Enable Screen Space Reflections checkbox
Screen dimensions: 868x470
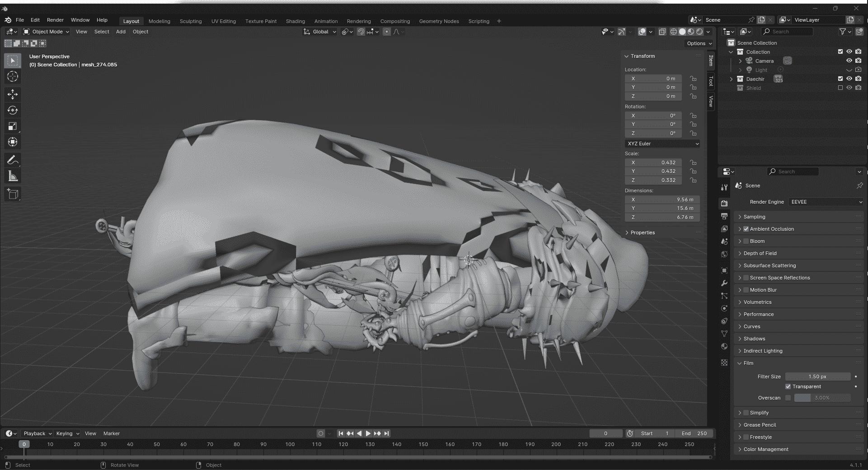pyautogui.click(x=746, y=278)
